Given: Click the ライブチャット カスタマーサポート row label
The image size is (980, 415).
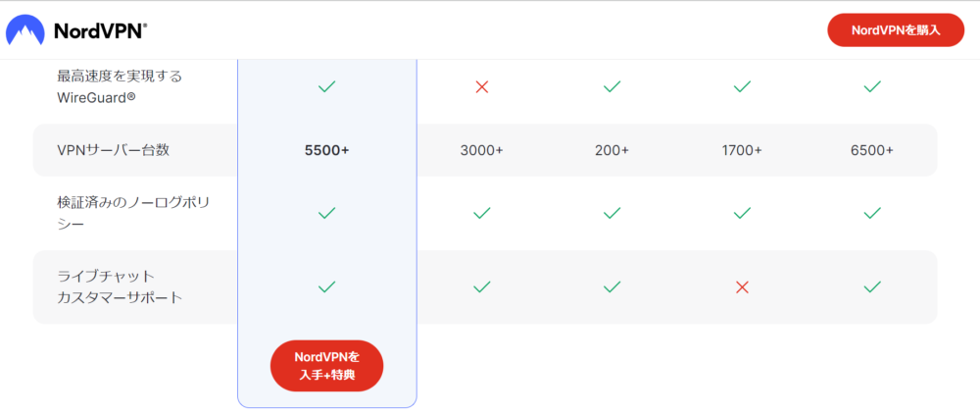Looking at the screenshot, I should click(120, 286).
